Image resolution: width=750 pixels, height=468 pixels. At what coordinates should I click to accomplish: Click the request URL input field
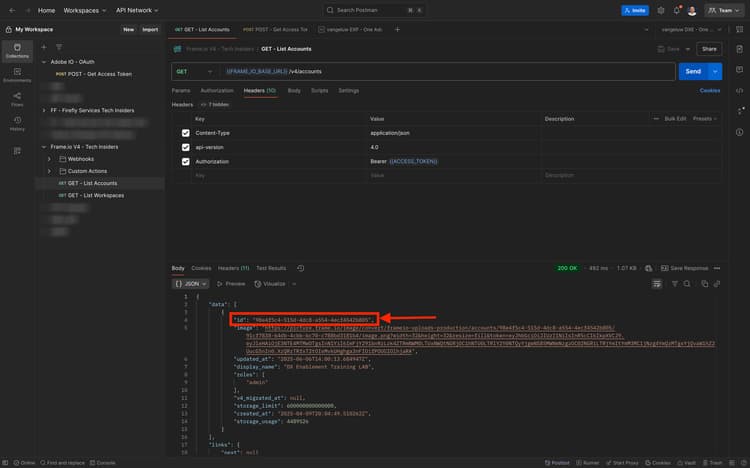coord(450,72)
